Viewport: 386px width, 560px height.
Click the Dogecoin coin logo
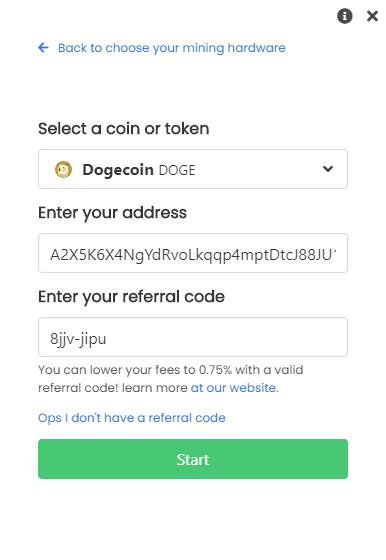(x=64, y=169)
